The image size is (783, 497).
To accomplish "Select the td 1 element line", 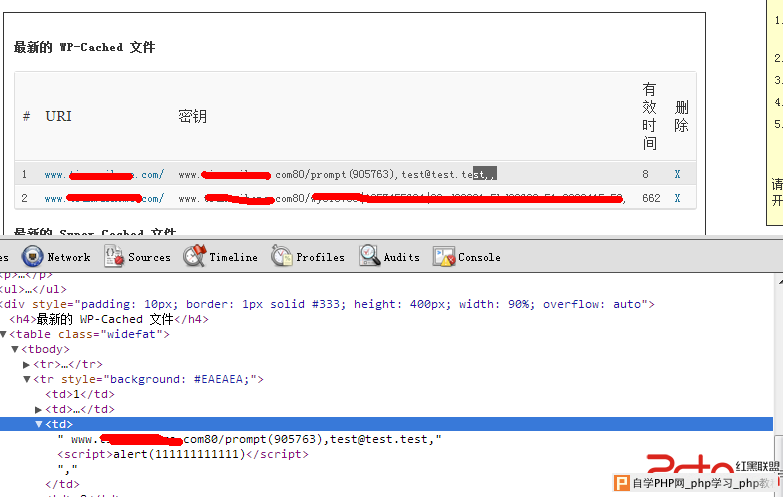I will 80,394.
